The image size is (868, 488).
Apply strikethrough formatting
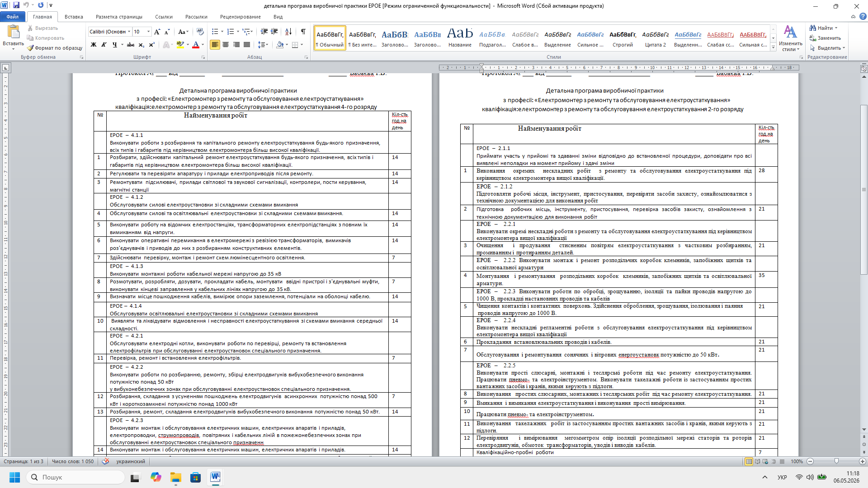point(131,45)
